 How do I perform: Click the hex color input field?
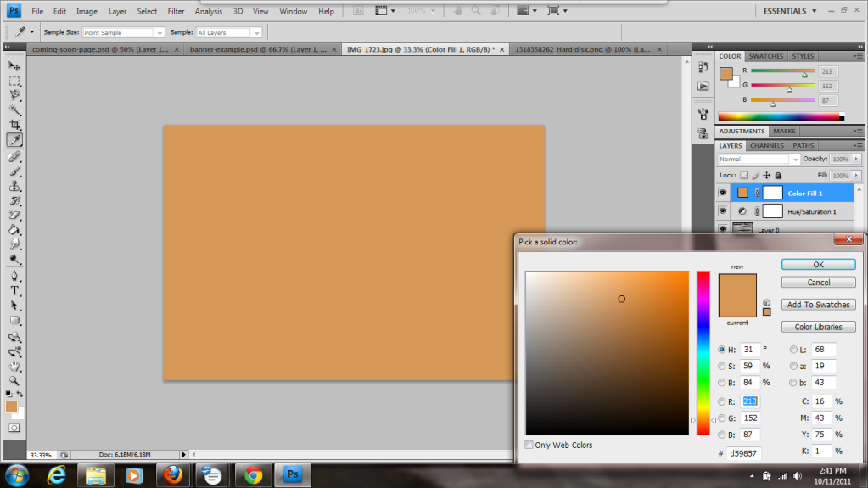tap(743, 453)
